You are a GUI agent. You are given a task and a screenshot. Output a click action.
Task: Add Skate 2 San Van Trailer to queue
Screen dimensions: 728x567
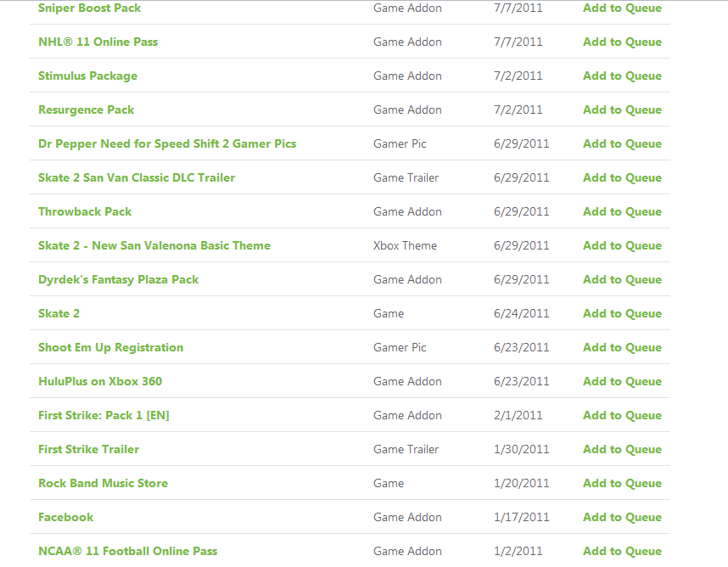point(622,177)
